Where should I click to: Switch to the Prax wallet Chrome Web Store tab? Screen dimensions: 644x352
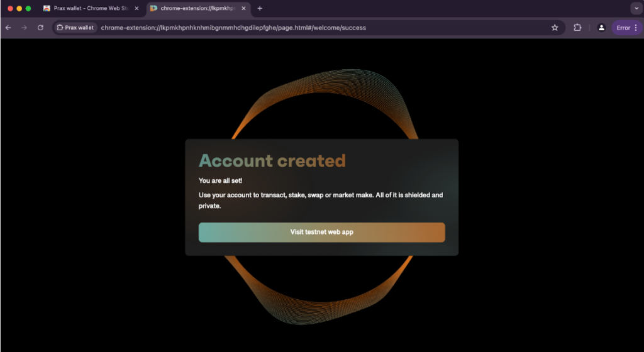click(x=87, y=8)
